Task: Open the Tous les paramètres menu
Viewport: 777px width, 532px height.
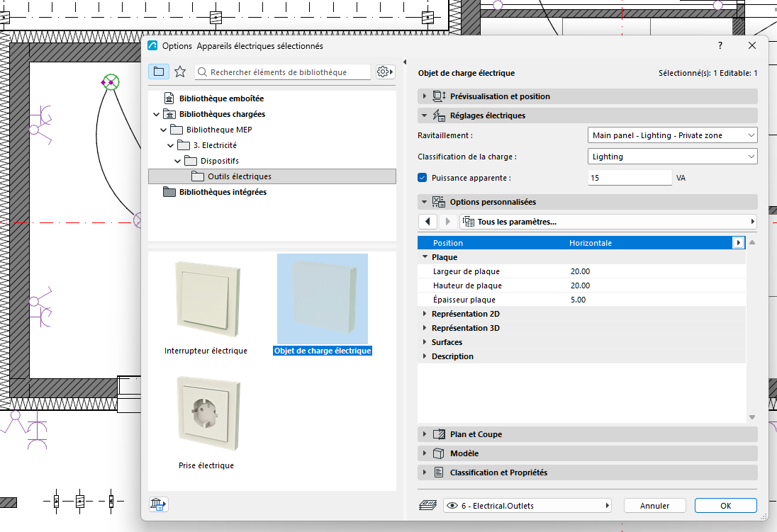Action: (608, 222)
